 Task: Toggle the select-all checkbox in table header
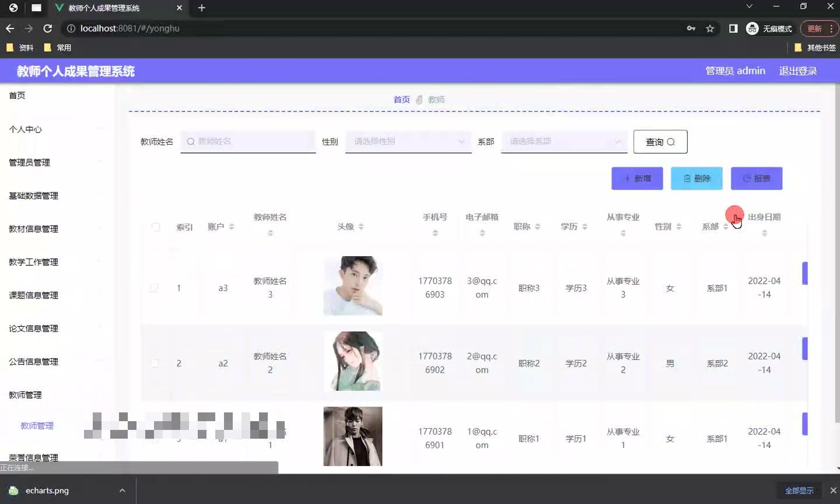[x=156, y=227]
